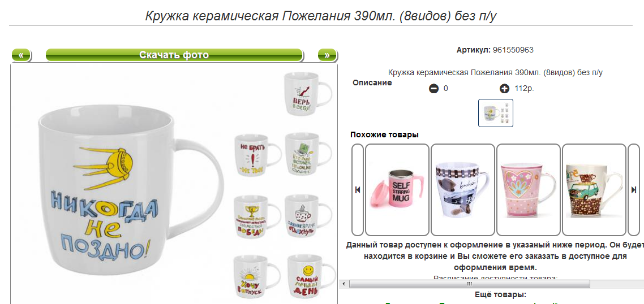Click the Верь в себя mug picture

coord(308,94)
